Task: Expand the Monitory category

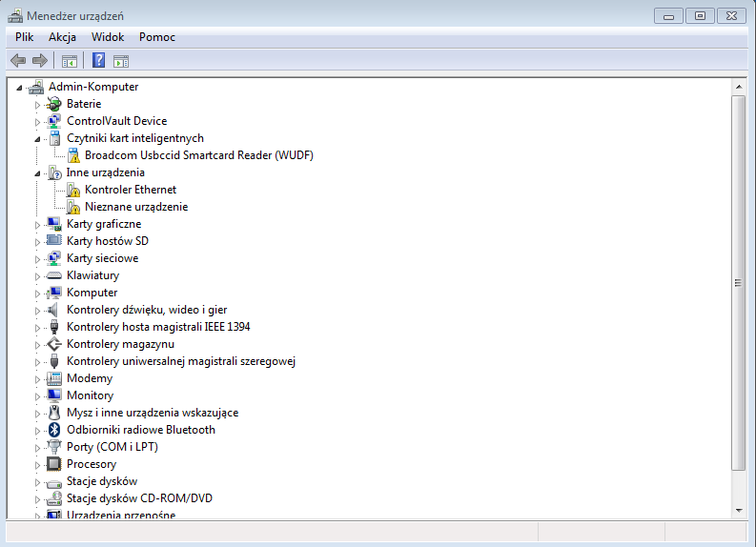Action: [x=37, y=396]
